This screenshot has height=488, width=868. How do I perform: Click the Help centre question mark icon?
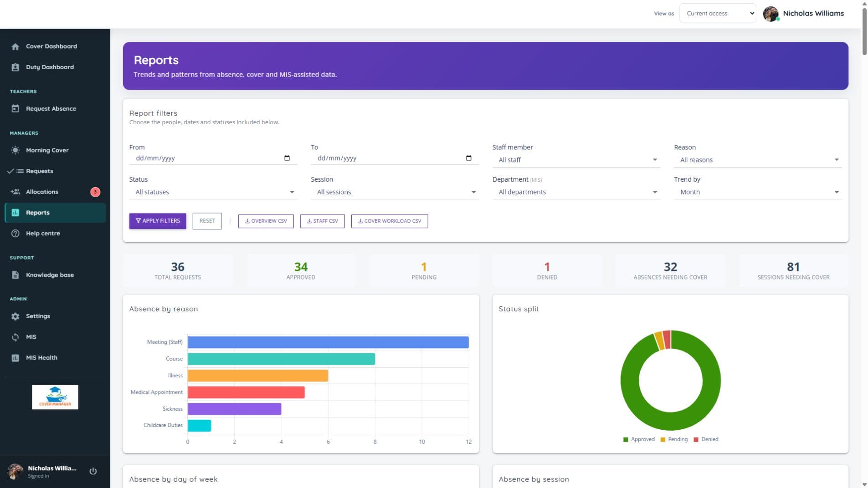pyautogui.click(x=15, y=234)
